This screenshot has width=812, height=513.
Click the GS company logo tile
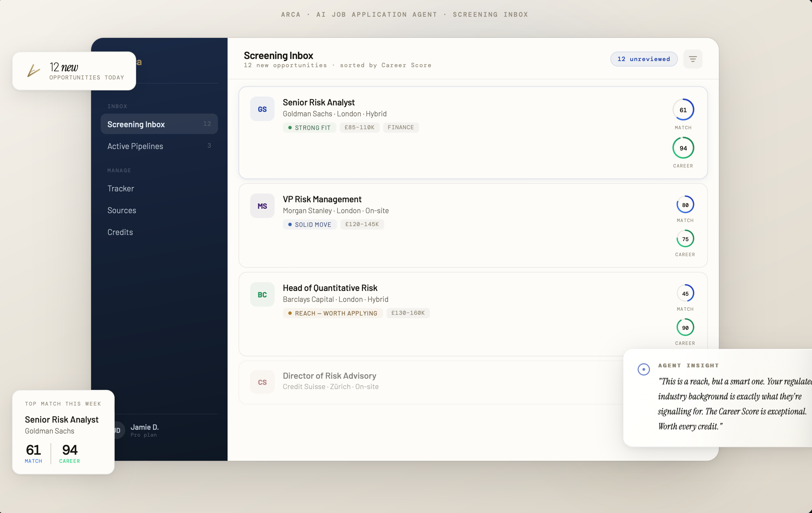tap(262, 109)
